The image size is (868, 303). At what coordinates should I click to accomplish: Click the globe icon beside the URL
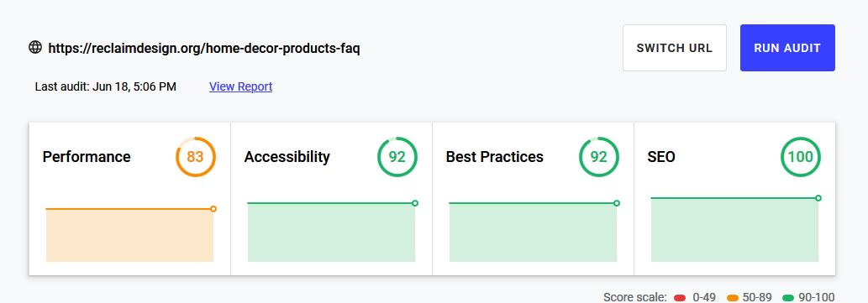[35, 48]
